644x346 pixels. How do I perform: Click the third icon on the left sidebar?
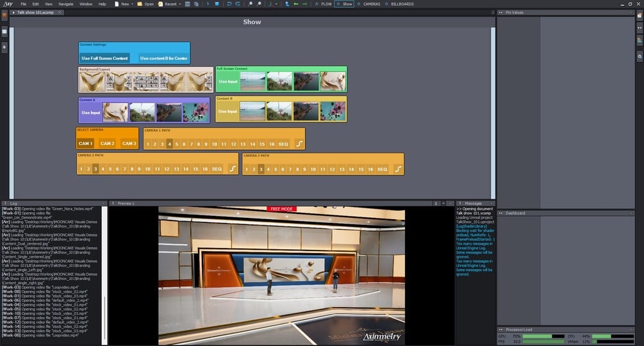[x=4, y=47]
